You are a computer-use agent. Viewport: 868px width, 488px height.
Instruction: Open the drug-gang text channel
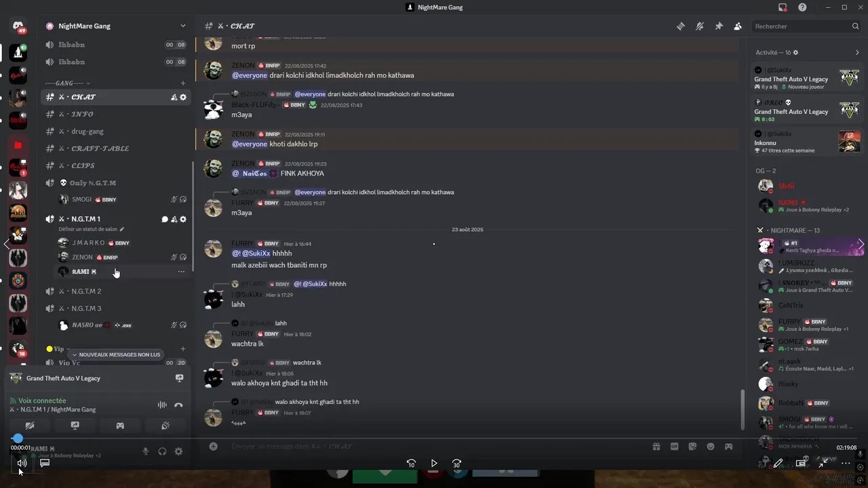point(115,131)
